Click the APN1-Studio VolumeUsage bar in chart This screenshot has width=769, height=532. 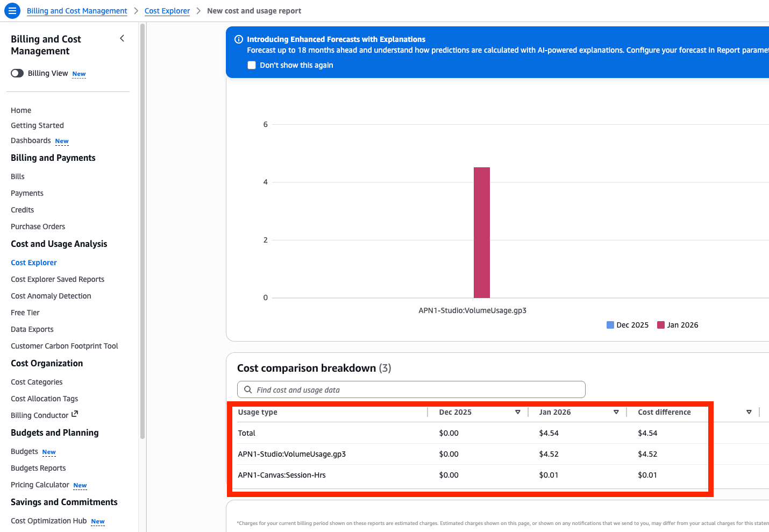tap(482, 232)
